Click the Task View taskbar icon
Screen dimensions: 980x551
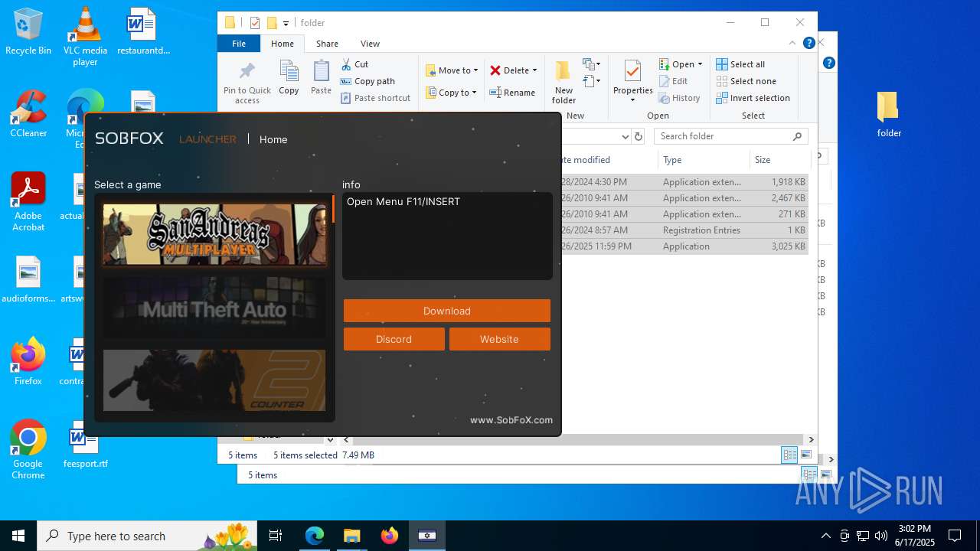tap(276, 536)
